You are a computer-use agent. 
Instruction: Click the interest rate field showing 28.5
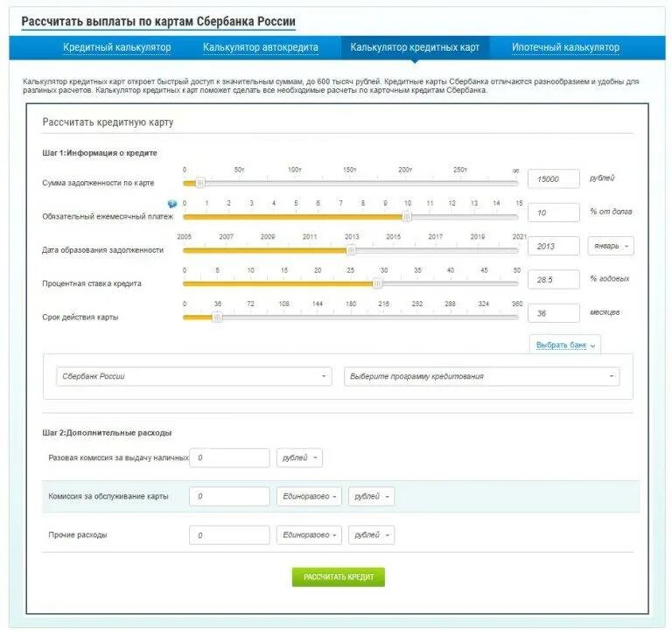pos(553,280)
